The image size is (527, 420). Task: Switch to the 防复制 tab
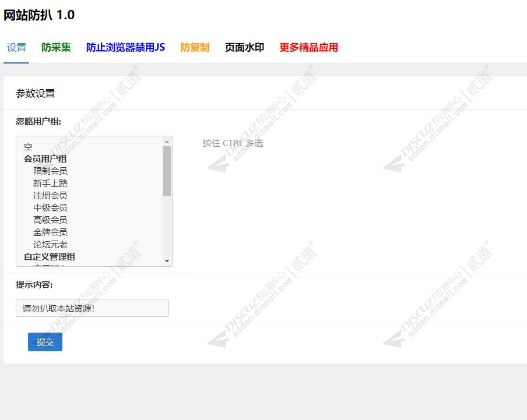coord(195,47)
